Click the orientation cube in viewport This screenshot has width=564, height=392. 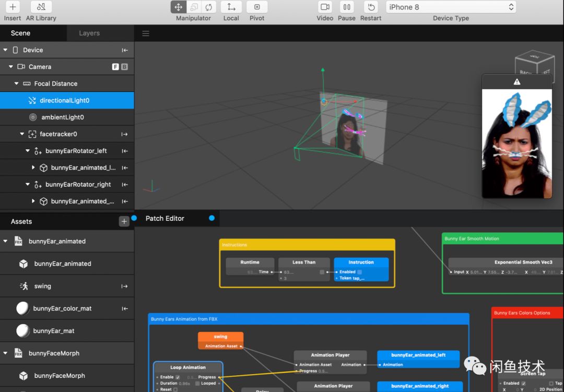(535, 64)
